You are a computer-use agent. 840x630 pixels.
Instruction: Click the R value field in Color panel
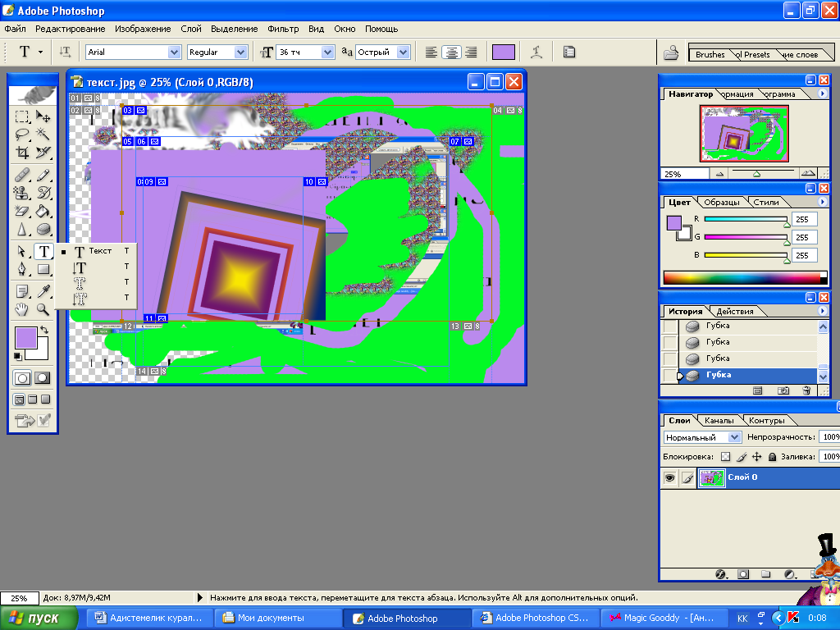(x=804, y=220)
